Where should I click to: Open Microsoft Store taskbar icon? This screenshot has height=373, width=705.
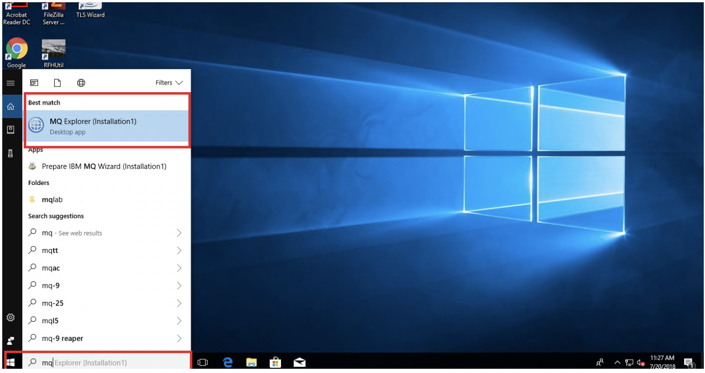coord(275,362)
